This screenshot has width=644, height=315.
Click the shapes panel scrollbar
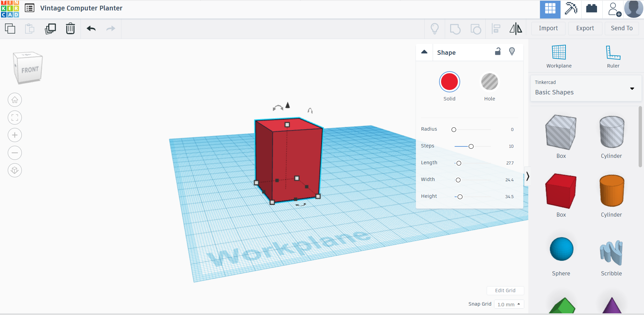coord(640,136)
